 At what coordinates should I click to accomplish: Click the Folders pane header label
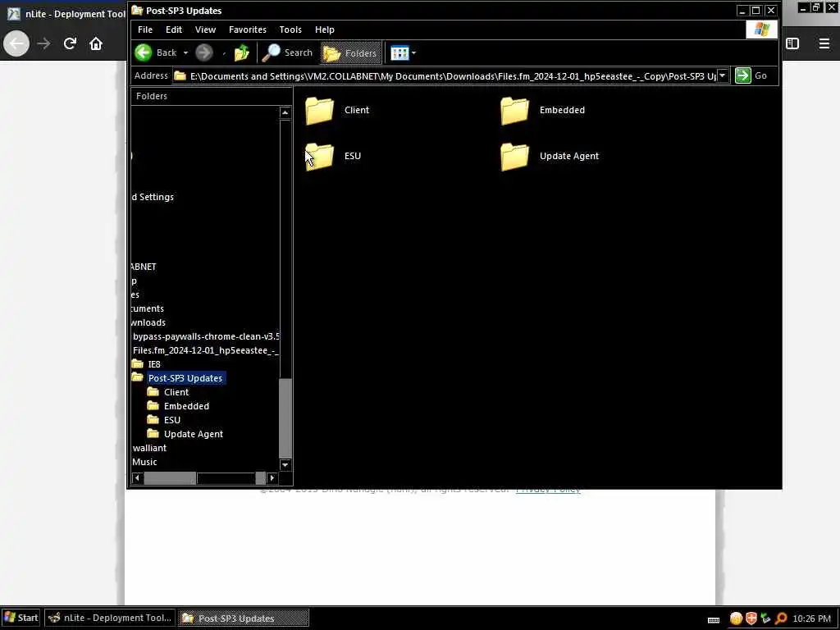click(x=152, y=96)
